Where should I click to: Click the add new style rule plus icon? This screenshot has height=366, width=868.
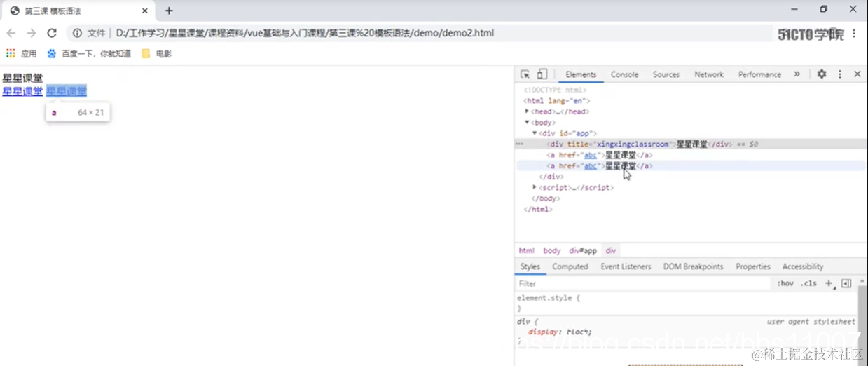pos(829,283)
